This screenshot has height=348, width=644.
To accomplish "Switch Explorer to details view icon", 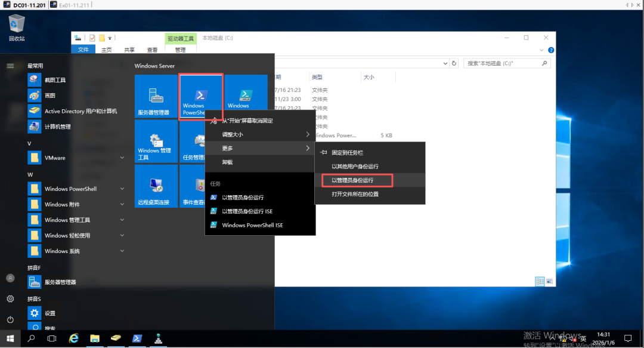I will [540, 281].
